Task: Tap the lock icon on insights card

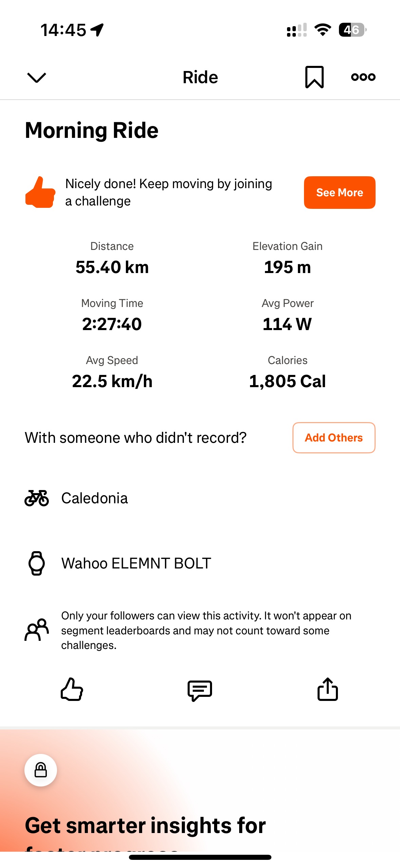Action: pos(41,770)
